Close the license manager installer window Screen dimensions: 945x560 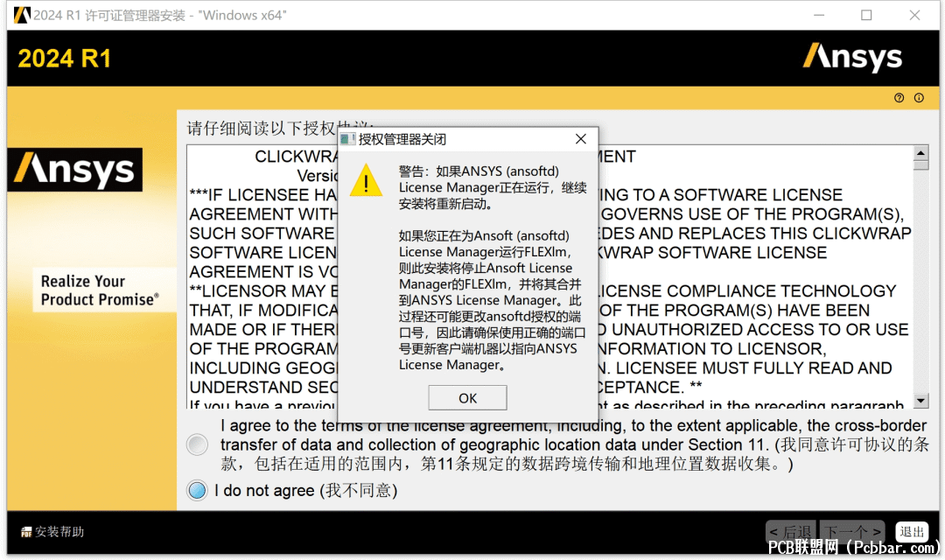(x=914, y=15)
